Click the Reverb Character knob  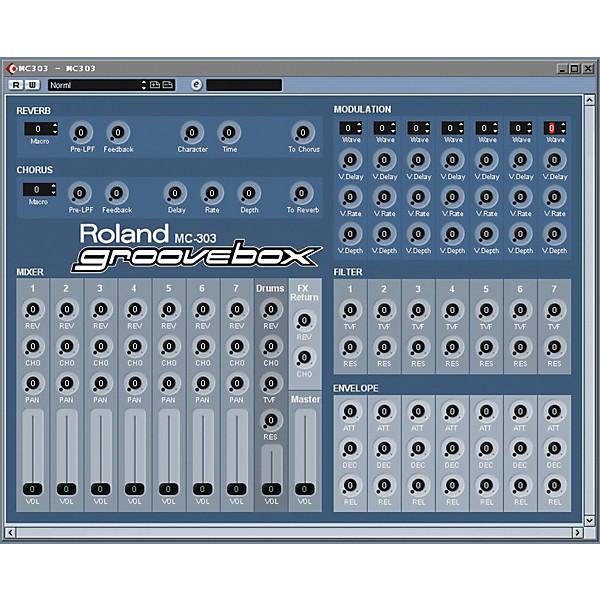click(x=192, y=133)
